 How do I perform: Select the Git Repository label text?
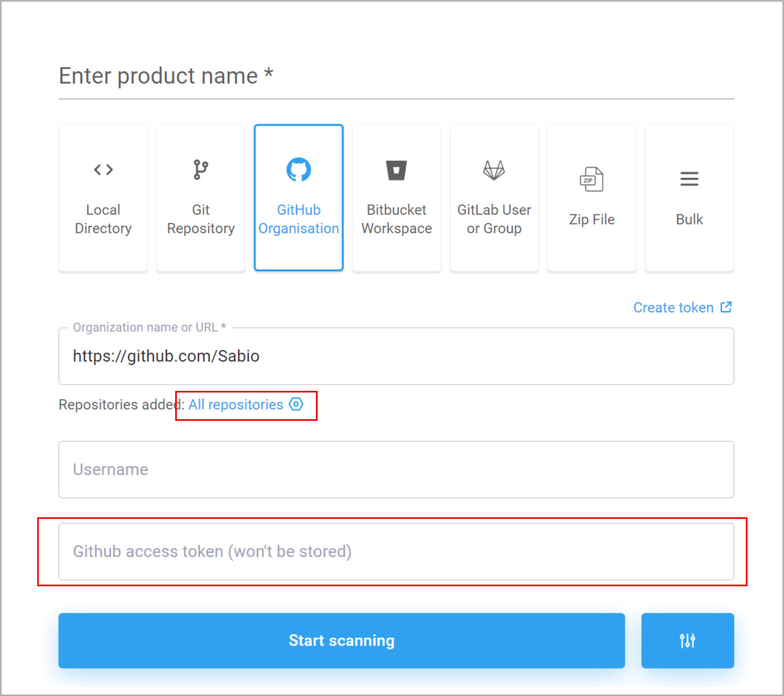point(201,219)
